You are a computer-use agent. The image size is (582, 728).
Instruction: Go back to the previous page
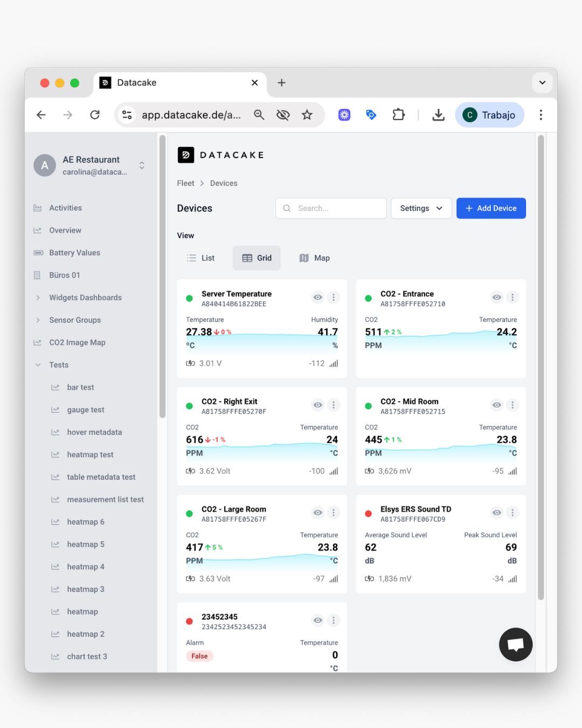[x=41, y=115]
